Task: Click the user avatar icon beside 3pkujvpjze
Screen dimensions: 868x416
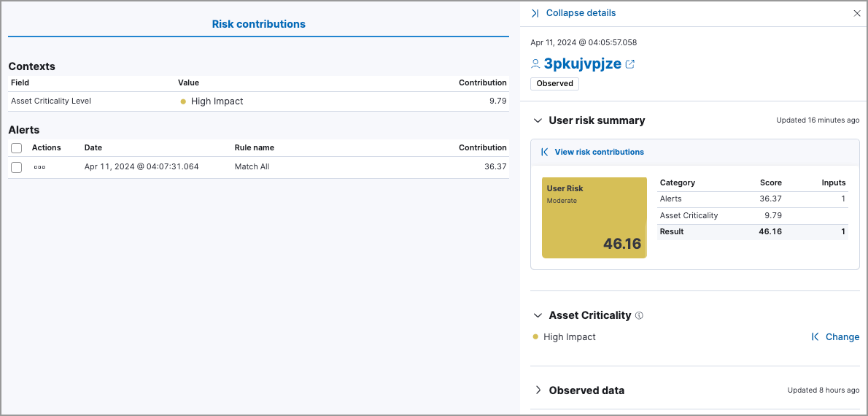Action: click(535, 64)
